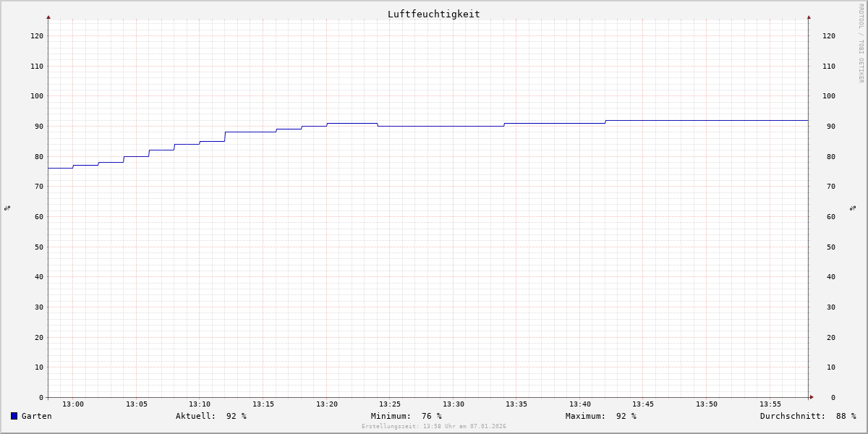The image size is (868, 434).
Task: Click the 60 label on the left axis
Action: [39, 217]
